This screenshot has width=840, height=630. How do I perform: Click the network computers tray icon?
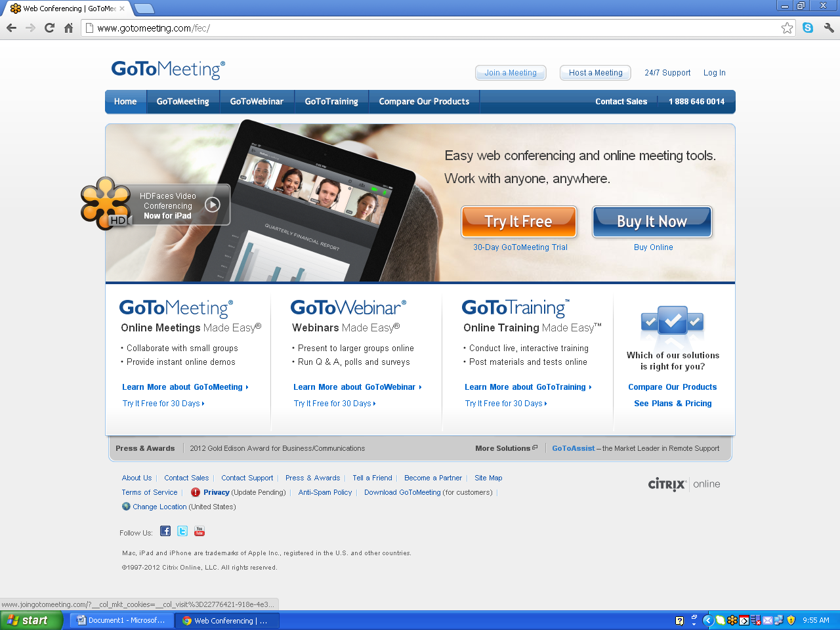[x=779, y=620]
